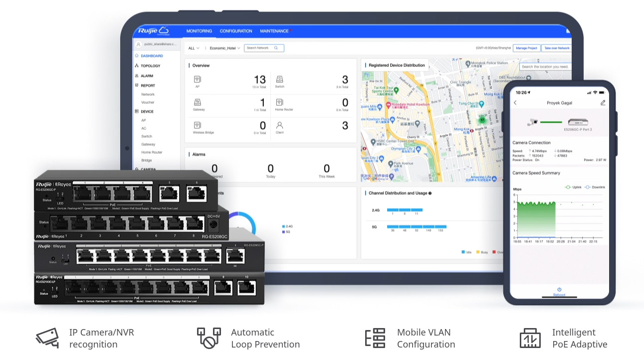Viewport: 644px width, 362px height.
Task: Open the MAINTENANCE tab
Action: [274, 31]
